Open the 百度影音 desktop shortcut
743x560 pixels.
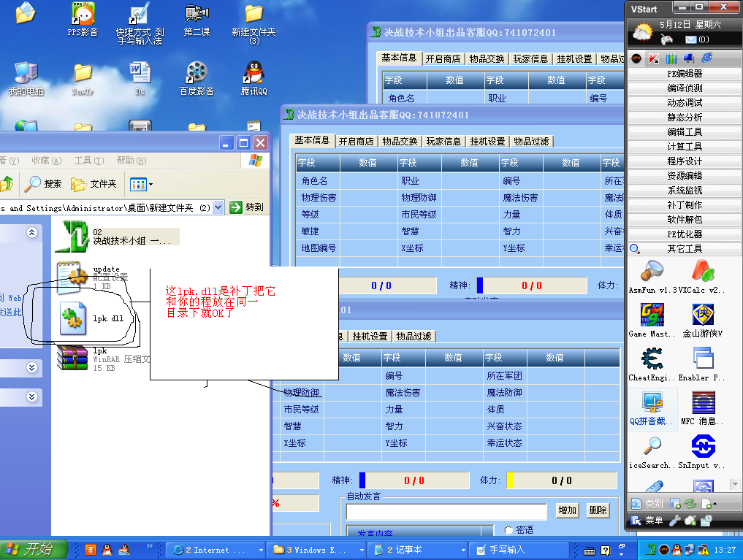click(197, 79)
